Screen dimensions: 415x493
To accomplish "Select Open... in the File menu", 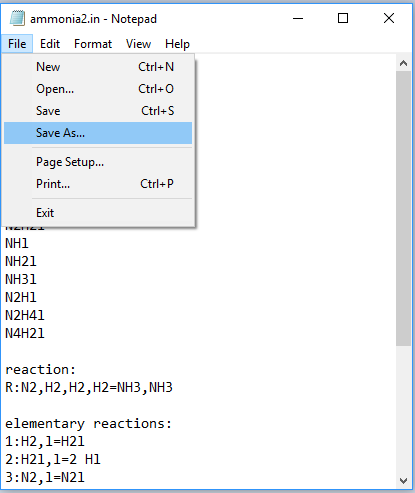I will pyautogui.click(x=98, y=89).
